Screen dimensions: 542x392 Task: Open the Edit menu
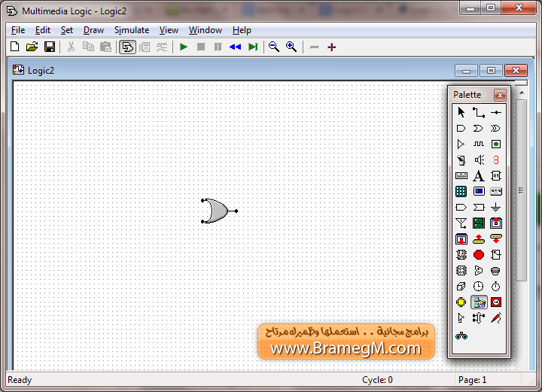point(43,30)
